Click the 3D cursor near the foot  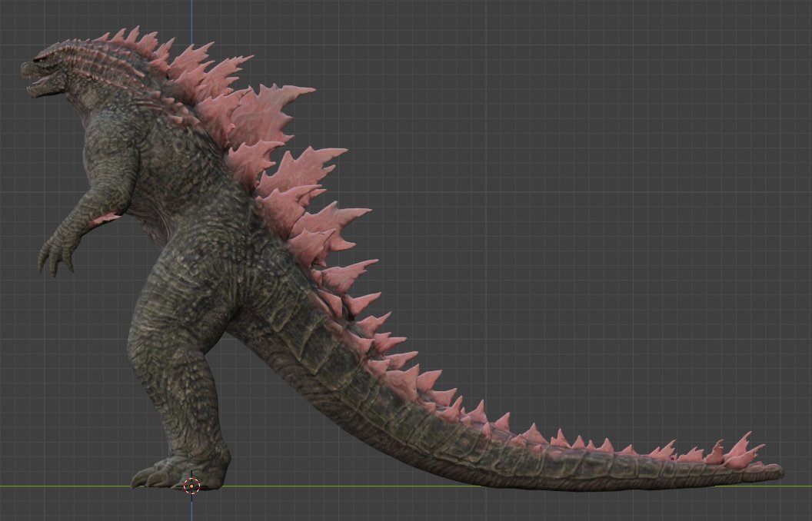coord(191,486)
